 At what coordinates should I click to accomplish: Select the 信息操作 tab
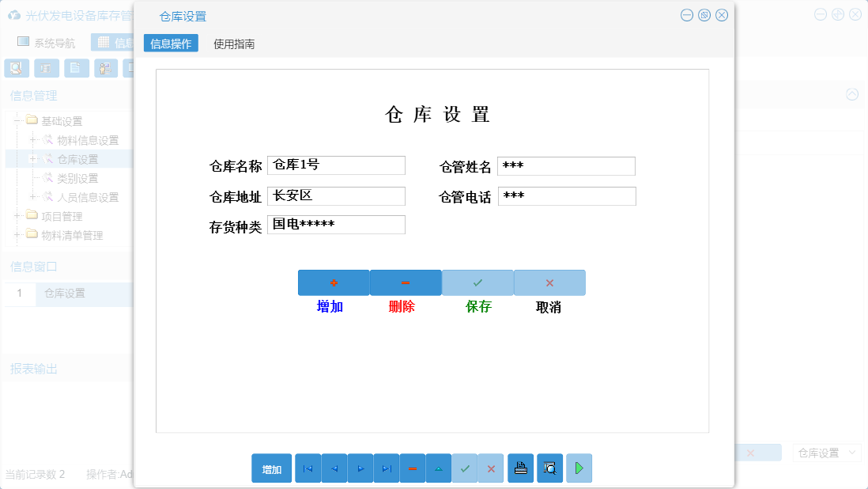pos(169,44)
